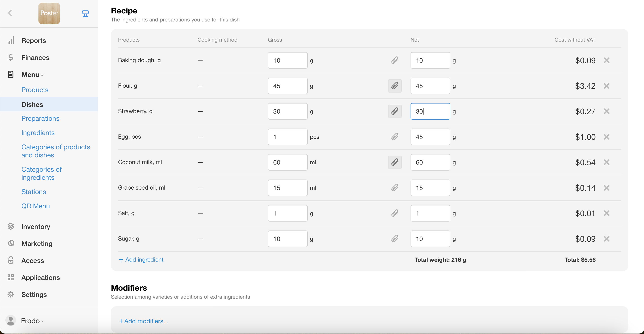
Task: Click the paperclip icon in the Egg row
Action: coord(394,137)
